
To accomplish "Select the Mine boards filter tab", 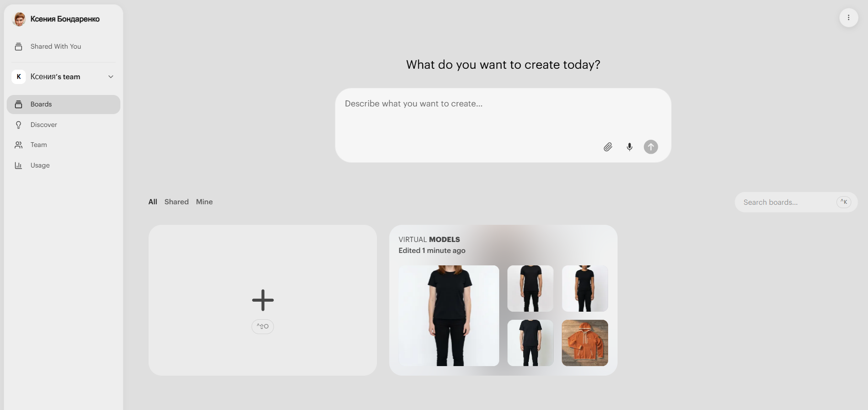I will [x=204, y=202].
